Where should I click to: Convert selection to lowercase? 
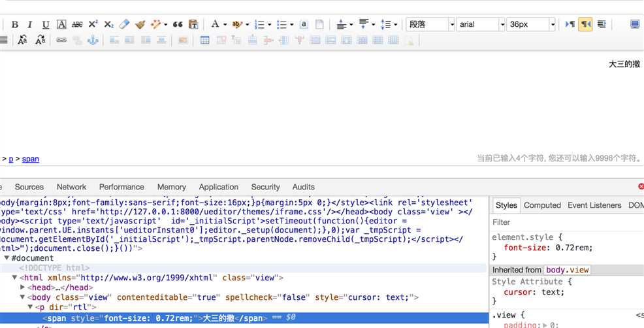[x=40, y=40]
